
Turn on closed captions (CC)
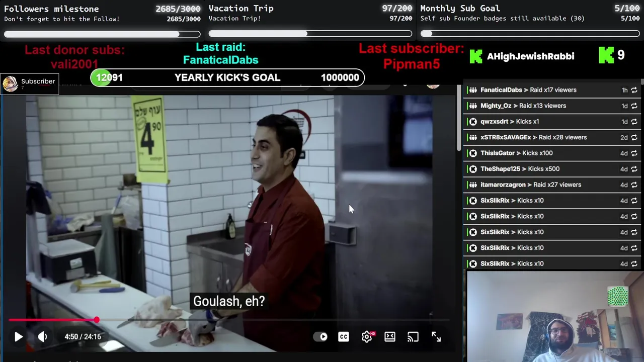coord(344,337)
